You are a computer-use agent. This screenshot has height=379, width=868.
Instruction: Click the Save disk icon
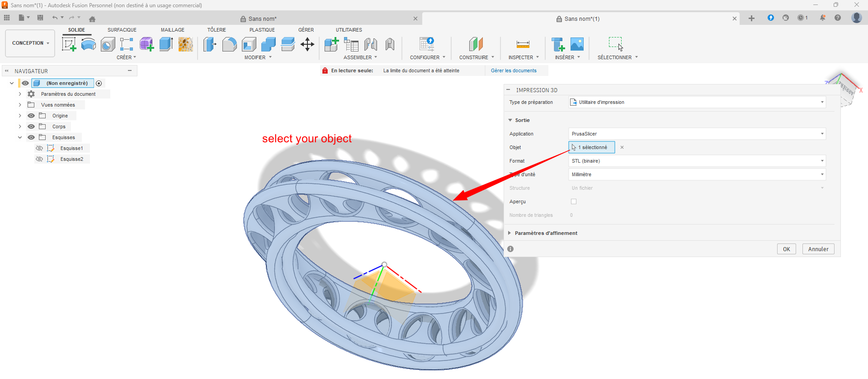(40, 18)
